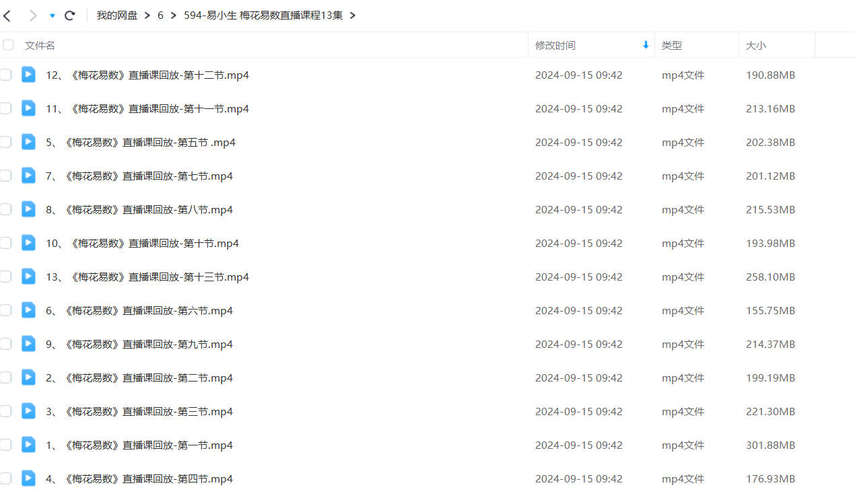Click the video icon of 第八节.mp4

pyautogui.click(x=28, y=209)
